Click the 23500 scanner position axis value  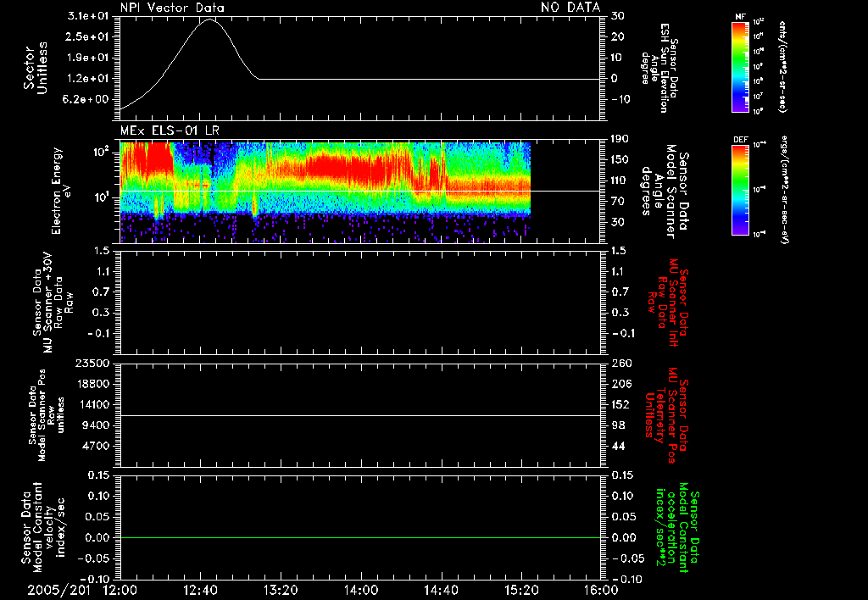92,363
